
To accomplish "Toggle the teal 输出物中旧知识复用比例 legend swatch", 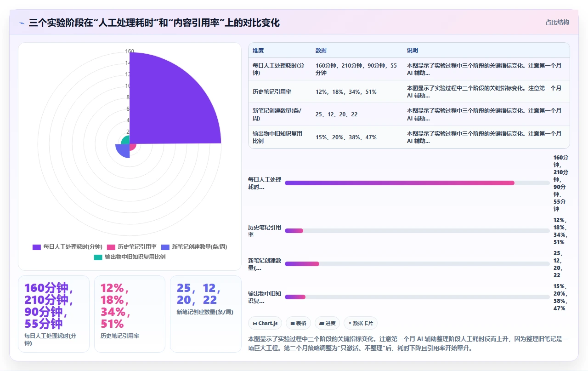I will pyautogui.click(x=98, y=257).
